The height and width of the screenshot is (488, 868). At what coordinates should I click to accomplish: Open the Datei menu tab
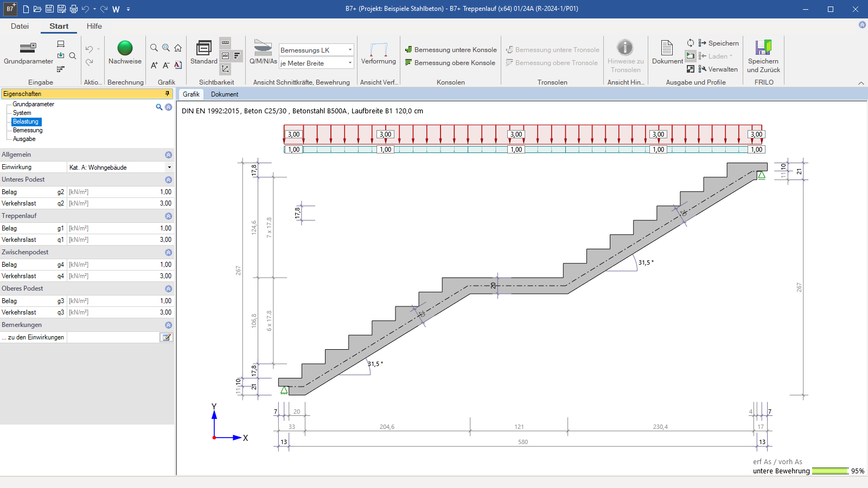click(20, 26)
